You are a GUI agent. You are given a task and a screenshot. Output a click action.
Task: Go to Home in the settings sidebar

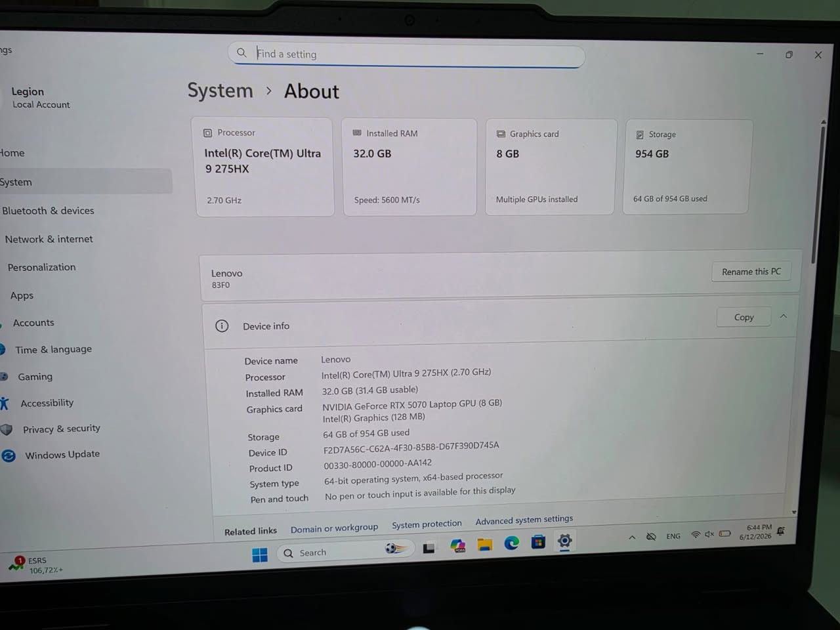pos(13,153)
